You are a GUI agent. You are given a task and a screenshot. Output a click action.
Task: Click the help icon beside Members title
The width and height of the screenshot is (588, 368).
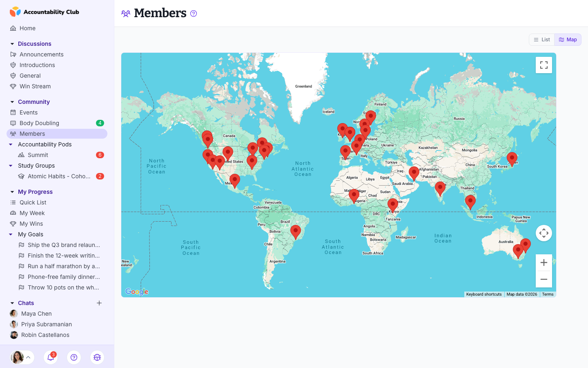click(x=194, y=13)
